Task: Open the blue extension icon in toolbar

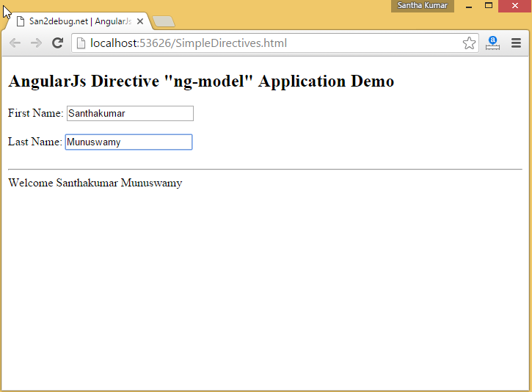Action: click(492, 43)
